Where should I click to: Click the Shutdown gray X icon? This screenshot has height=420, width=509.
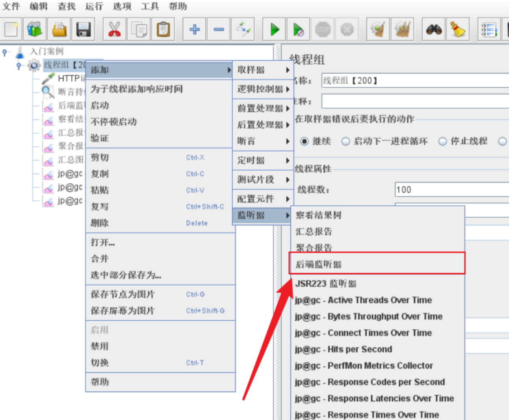(x=347, y=29)
